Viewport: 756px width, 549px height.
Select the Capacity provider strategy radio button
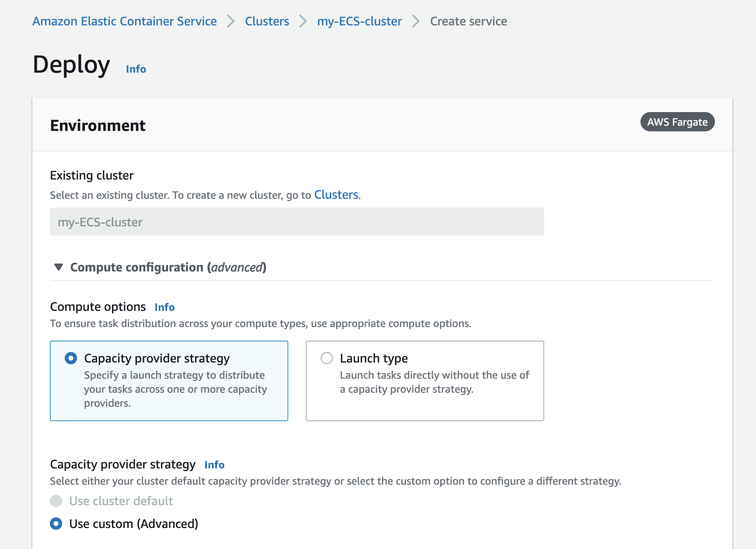pyautogui.click(x=70, y=358)
